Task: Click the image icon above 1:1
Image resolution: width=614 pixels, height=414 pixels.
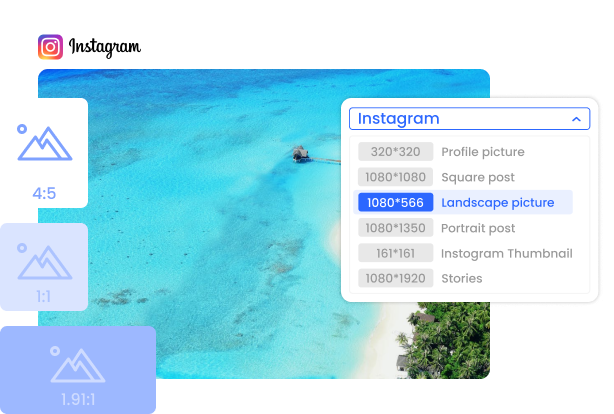Action: pos(44,261)
